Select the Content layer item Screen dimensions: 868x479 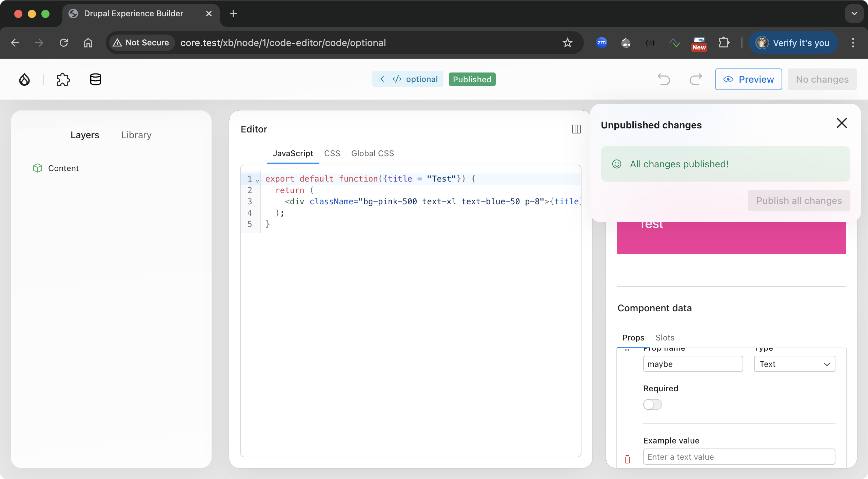(x=63, y=168)
